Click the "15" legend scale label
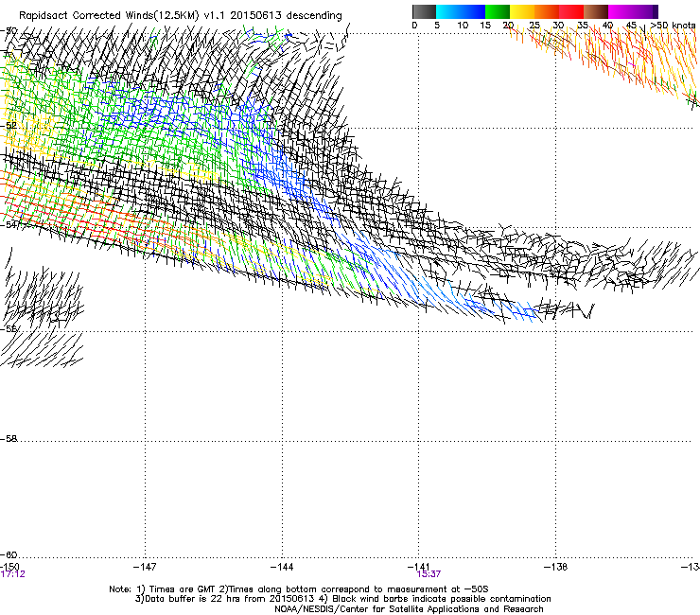Screen dimensions: 700x615 (x=485, y=26)
